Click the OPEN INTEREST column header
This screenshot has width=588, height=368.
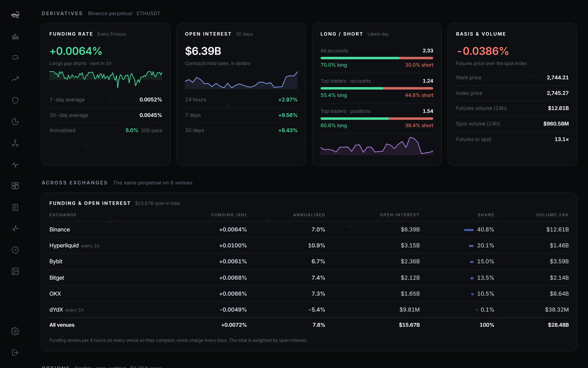coord(400,215)
